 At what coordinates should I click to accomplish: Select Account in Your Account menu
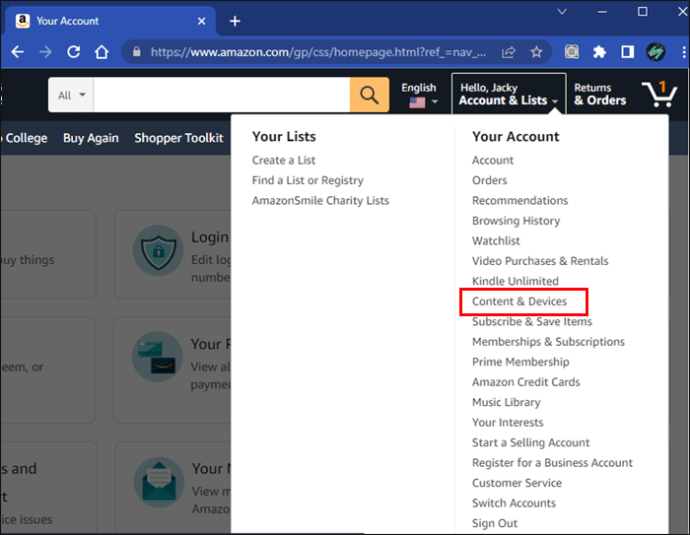click(492, 160)
